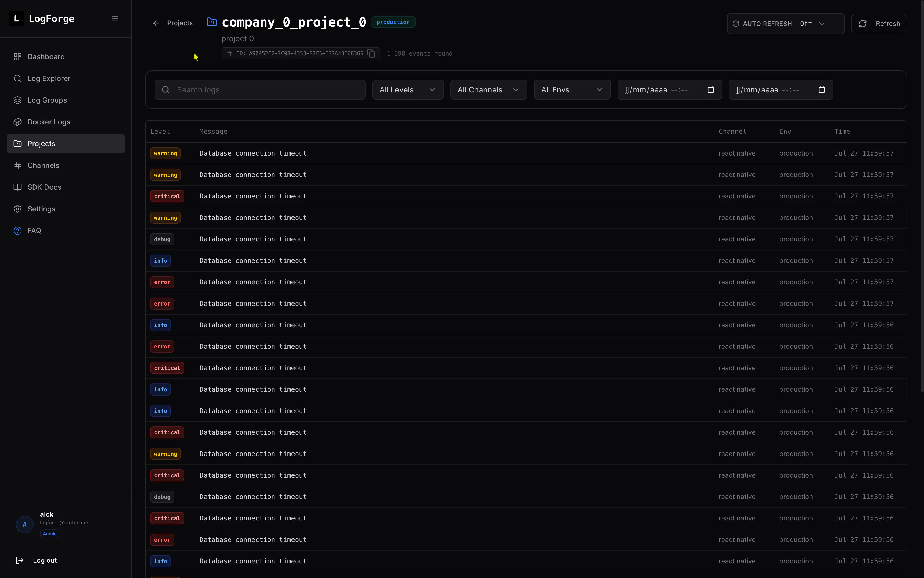Open the All Levels dropdown
Viewport: 924px width, 578px height.
point(408,90)
